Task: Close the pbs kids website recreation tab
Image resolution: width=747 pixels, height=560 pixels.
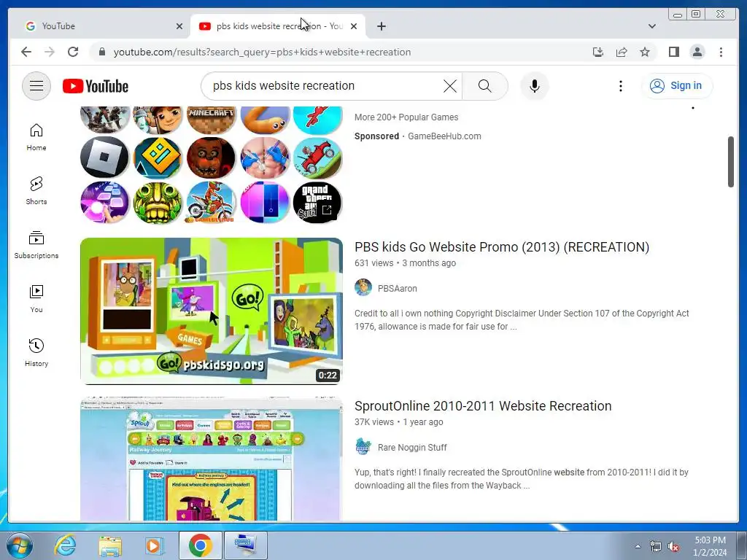Action: point(354,26)
